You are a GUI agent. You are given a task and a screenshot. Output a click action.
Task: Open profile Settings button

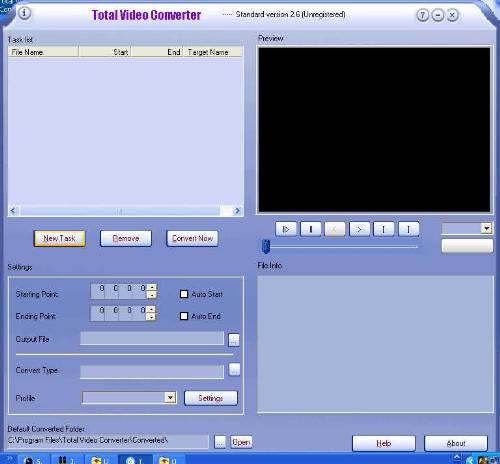(x=211, y=398)
